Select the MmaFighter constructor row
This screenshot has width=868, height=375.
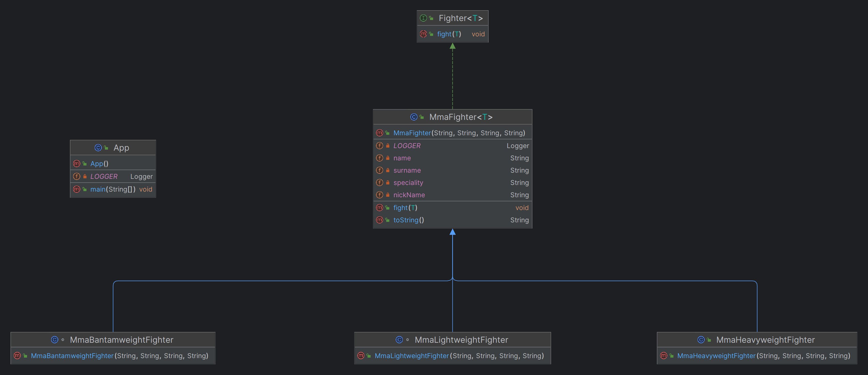(452, 133)
